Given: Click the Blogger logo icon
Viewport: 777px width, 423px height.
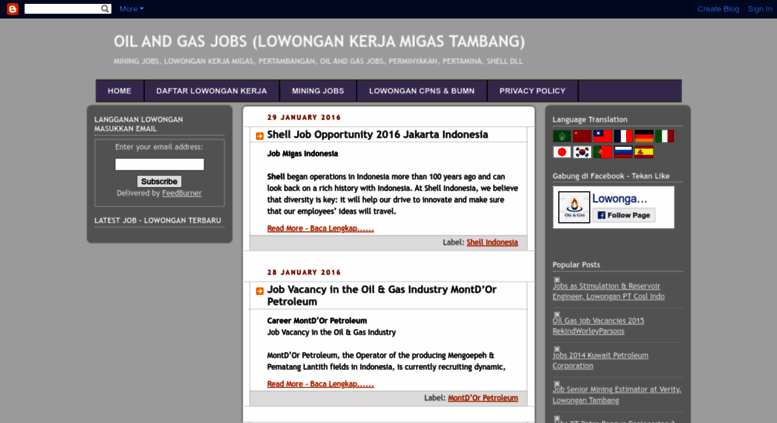Looking at the screenshot, I should (x=12, y=9).
